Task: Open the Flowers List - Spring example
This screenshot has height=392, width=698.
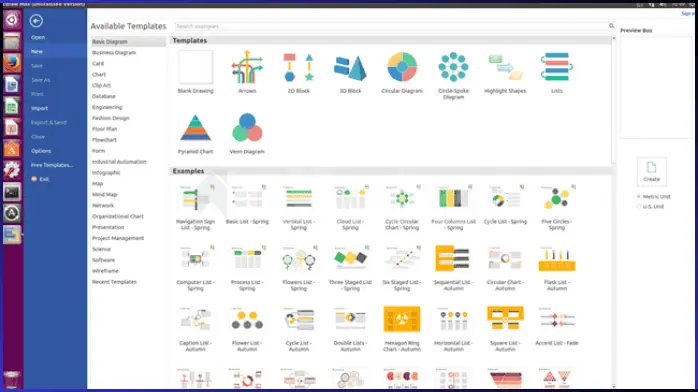Action: [x=299, y=268]
